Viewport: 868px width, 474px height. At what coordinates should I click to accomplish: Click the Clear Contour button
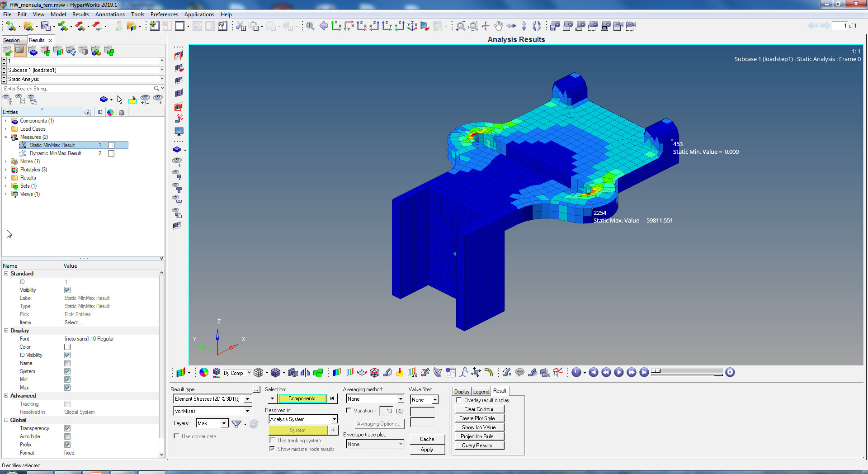(x=479, y=409)
